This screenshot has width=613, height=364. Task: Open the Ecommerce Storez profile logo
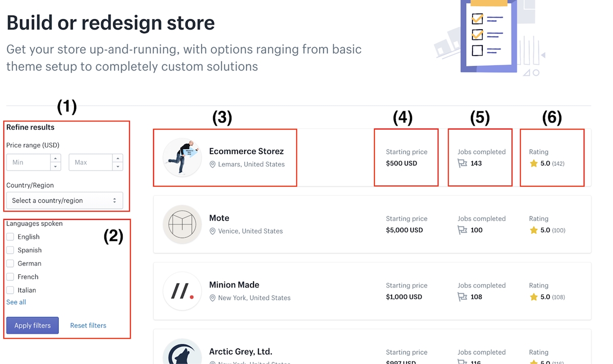182,158
